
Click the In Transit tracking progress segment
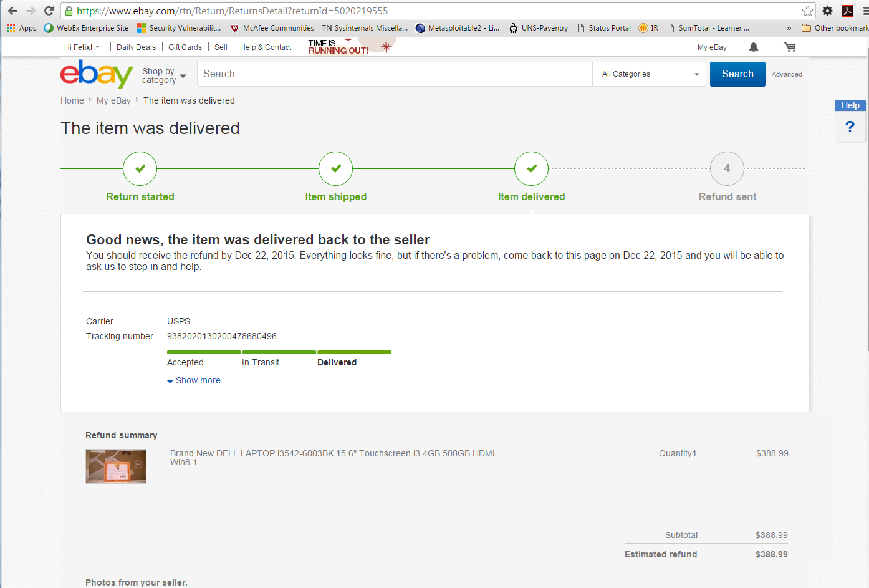tap(279, 352)
